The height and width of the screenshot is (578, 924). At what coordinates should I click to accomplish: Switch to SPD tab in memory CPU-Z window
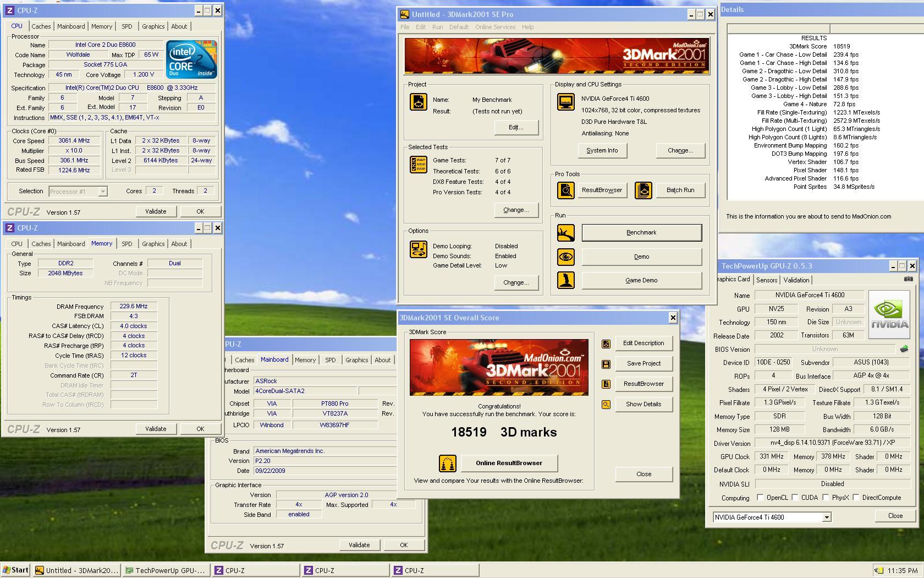click(x=127, y=244)
